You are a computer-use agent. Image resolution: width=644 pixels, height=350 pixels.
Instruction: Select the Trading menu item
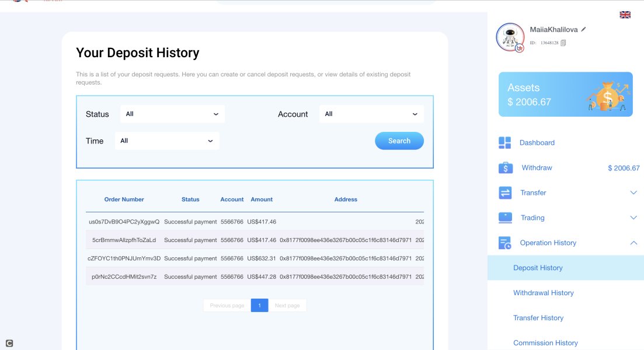[532, 218]
